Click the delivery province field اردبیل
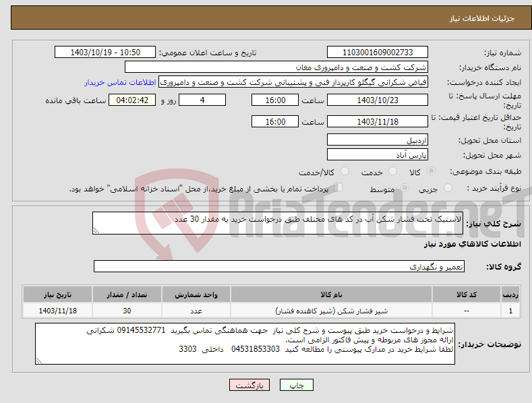 pyautogui.click(x=378, y=139)
